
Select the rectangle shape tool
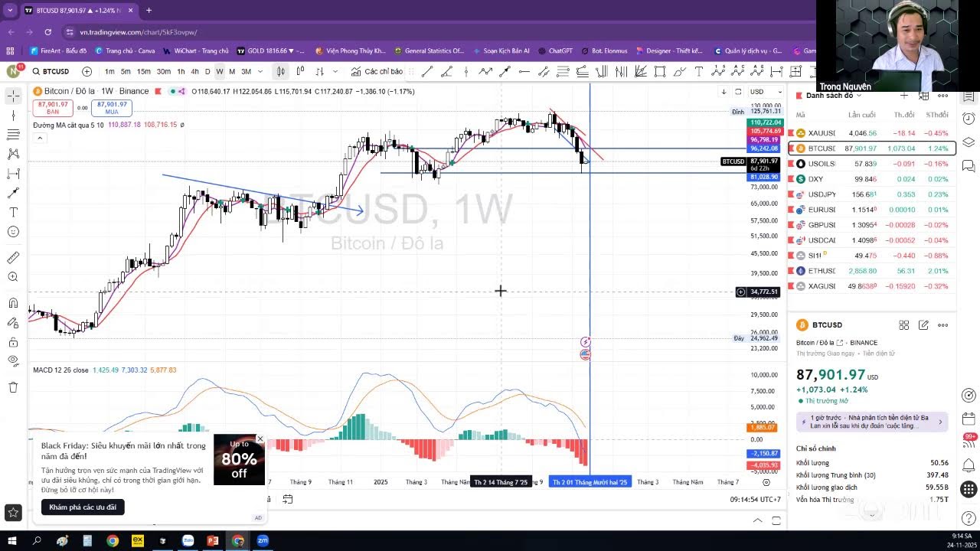click(660, 71)
